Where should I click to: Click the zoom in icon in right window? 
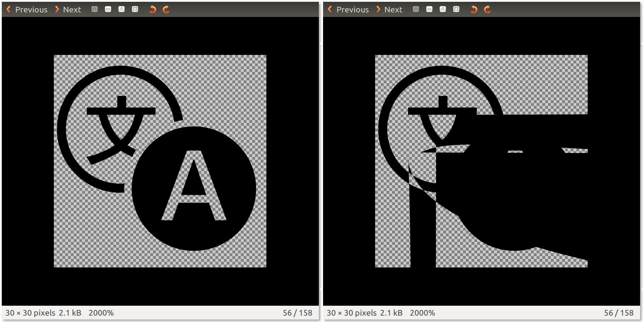[x=416, y=9]
